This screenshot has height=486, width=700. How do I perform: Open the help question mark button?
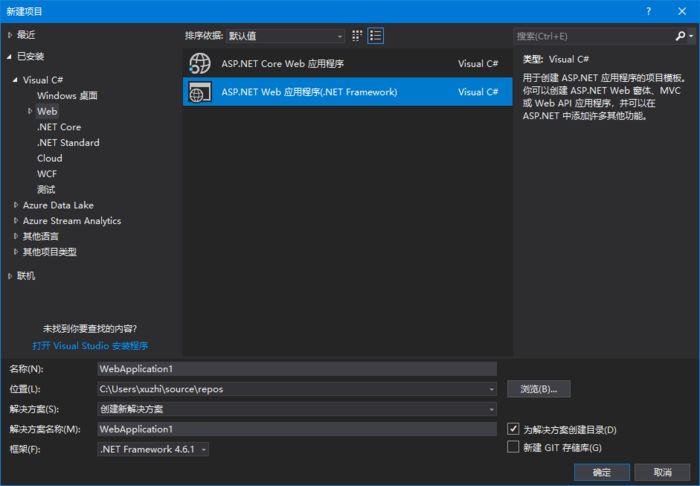[648, 11]
